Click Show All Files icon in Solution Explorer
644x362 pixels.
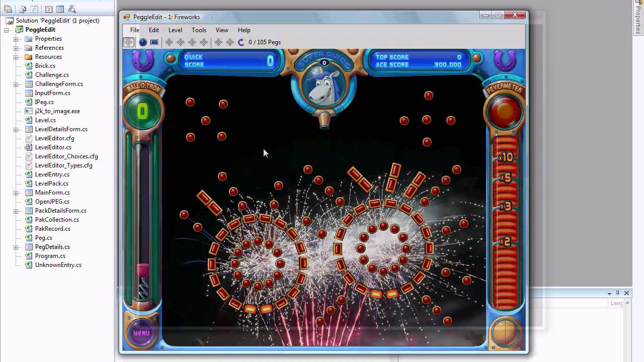[x=23, y=9]
